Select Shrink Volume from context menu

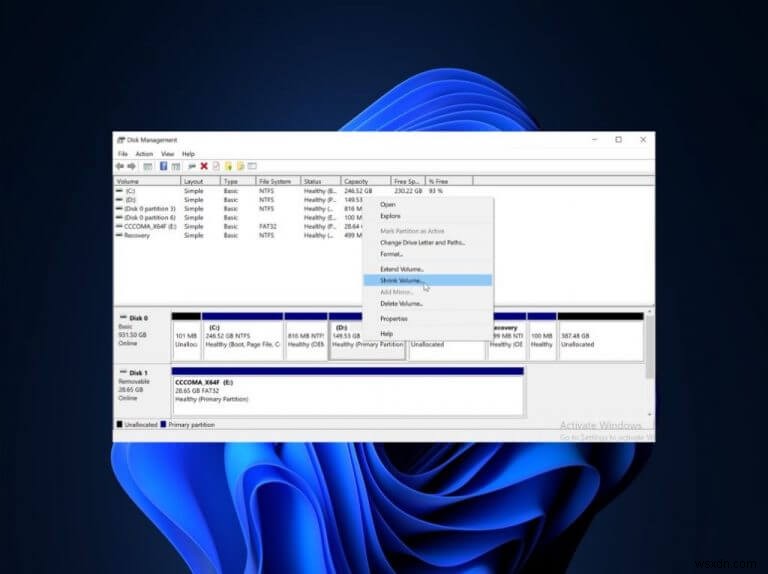pos(428,281)
